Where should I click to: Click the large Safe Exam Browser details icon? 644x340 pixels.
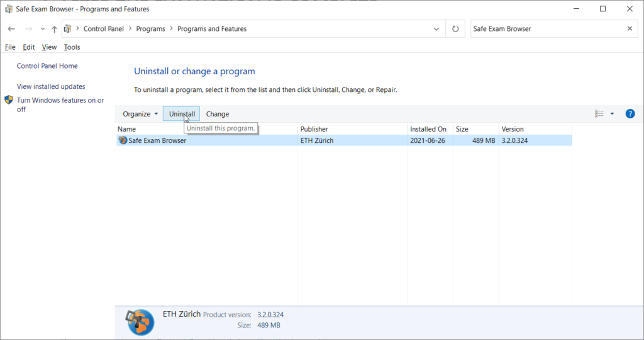[139, 320]
